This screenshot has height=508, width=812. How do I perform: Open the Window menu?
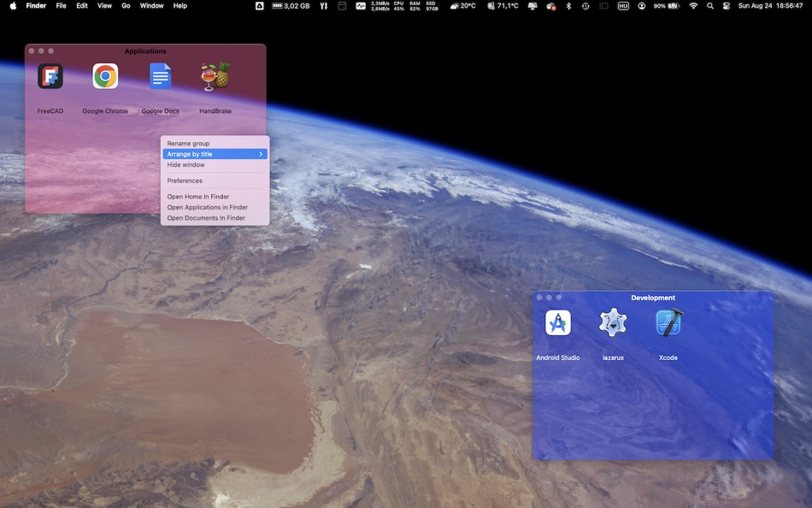152,6
